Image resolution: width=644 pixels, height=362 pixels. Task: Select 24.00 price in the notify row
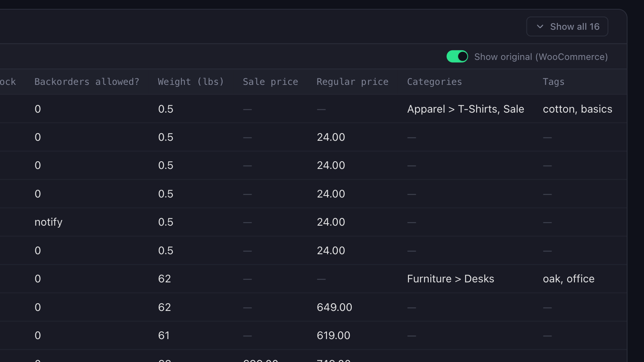(x=331, y=222)
